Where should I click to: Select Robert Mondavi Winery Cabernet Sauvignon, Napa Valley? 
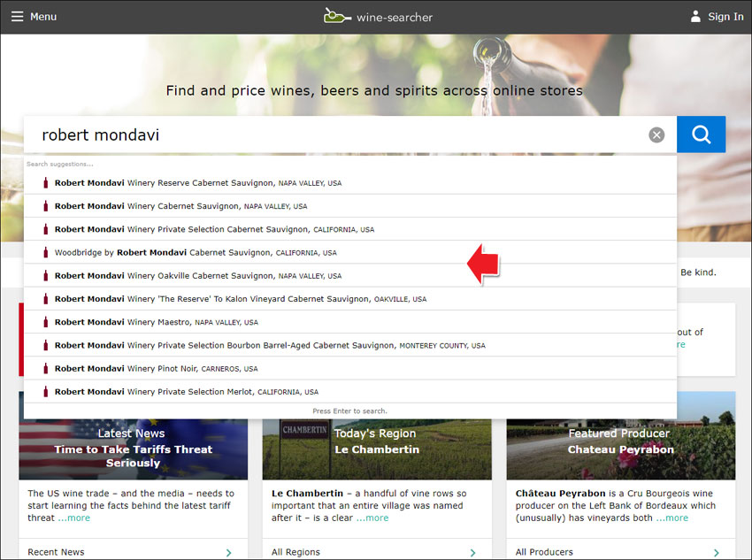click(x=350, y=205)
